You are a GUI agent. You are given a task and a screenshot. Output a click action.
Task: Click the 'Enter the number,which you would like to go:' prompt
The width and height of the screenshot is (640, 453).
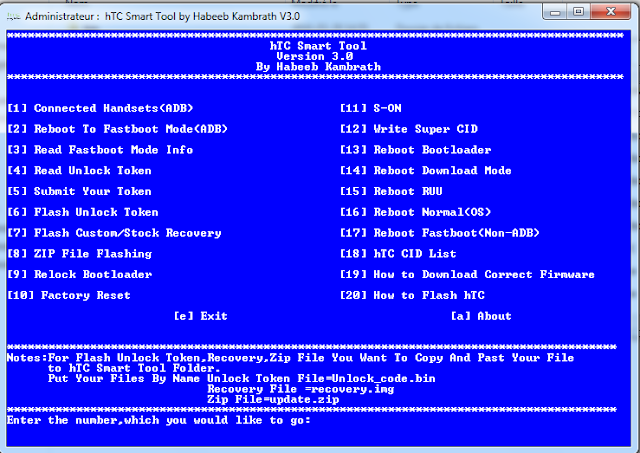[x=159, y=420]
